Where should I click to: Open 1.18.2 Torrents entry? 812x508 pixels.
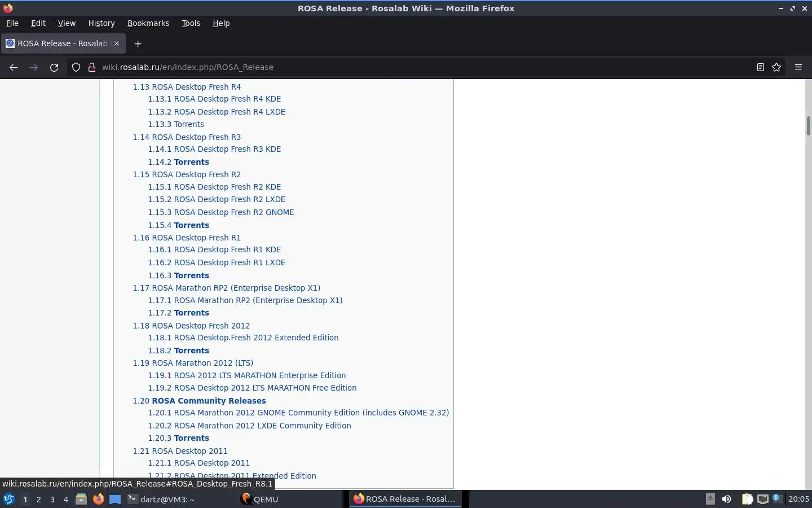[x=178, y=351]
